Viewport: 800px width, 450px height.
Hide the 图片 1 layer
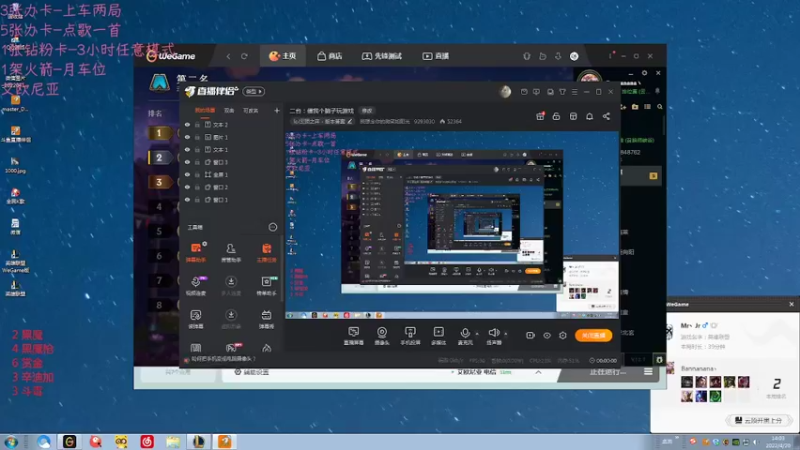coord(187,137)
